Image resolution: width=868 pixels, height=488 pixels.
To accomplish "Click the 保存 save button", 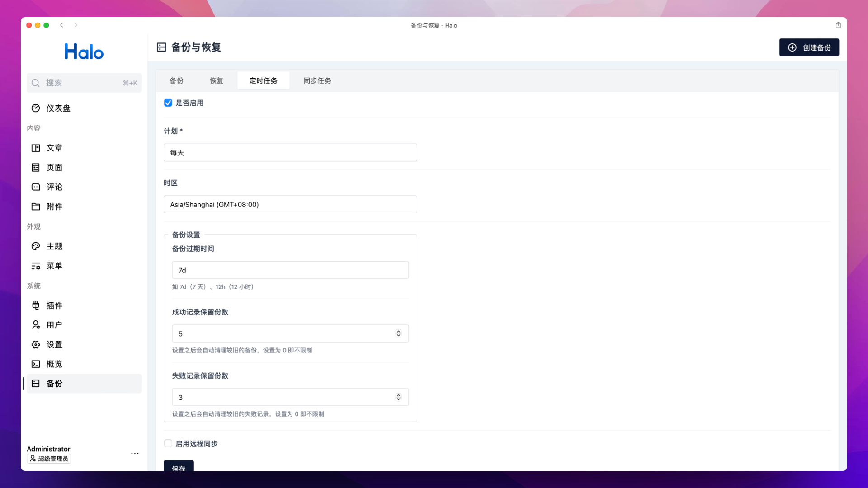I will [179, 466].
